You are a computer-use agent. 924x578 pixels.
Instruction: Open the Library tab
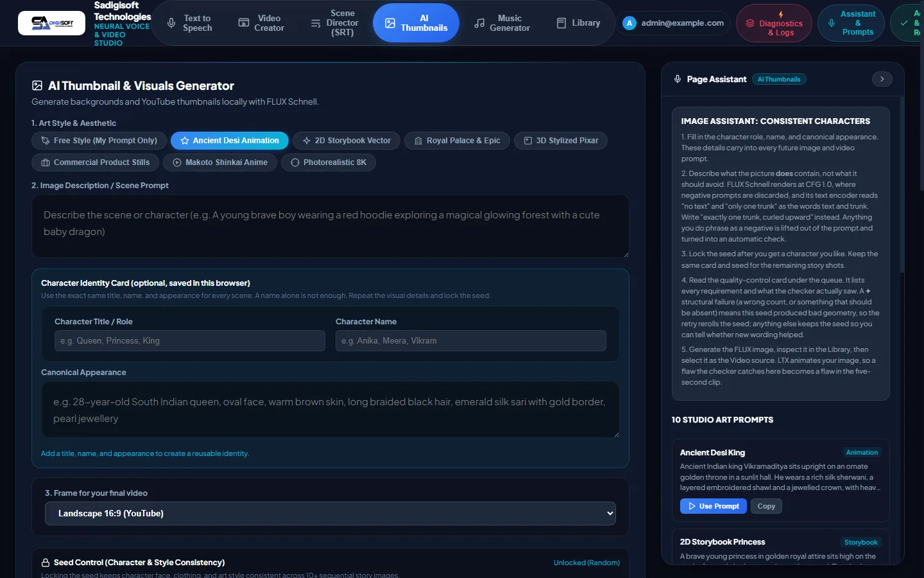(x=578, y=23)
